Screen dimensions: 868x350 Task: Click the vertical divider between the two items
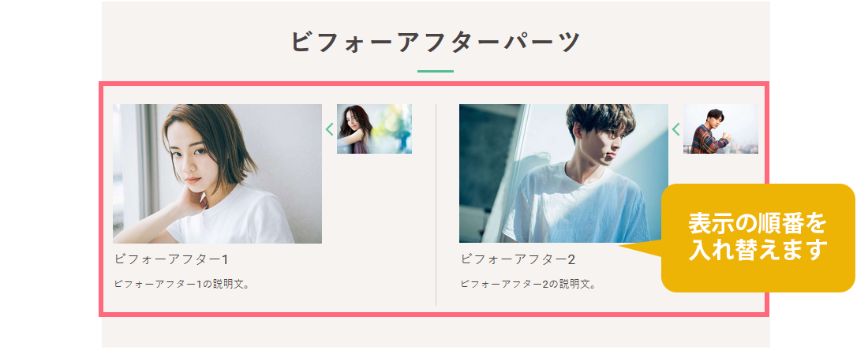click(436, 205)
